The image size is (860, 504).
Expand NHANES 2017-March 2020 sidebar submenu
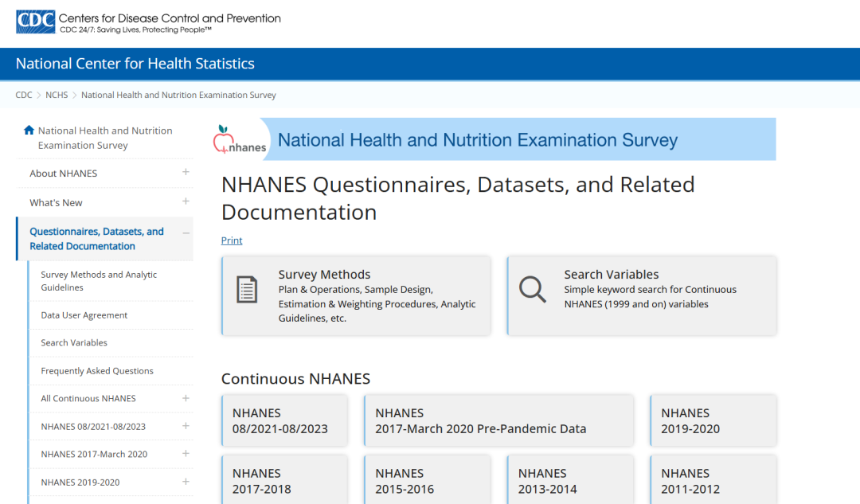pyautogui.click(x=186, y=454)
